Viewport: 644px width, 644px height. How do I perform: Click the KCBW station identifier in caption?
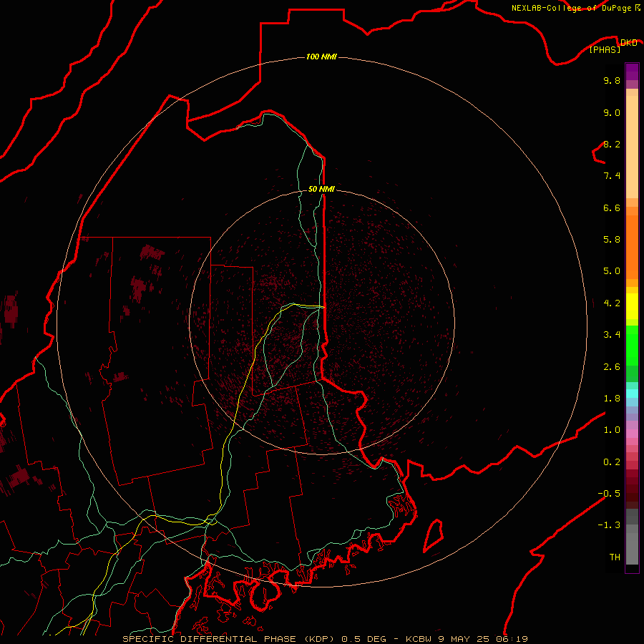click(x=419, y=639)
